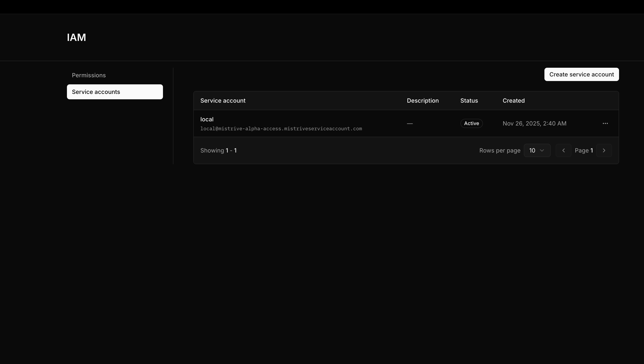Click the dropdown chevron next to rows per page
This screenshot has width=644, height=364.
point(542,150)
